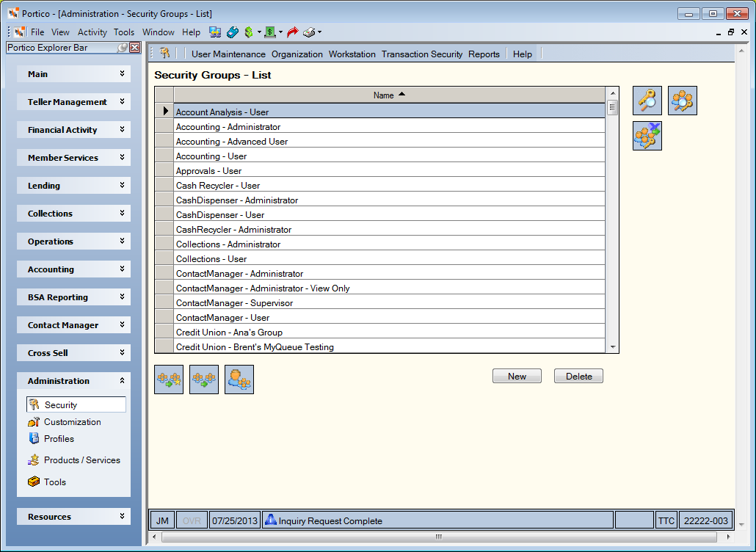The image size is (756, 552).
Task: Open the printer icon dropdown arrow
Action: 319,32
